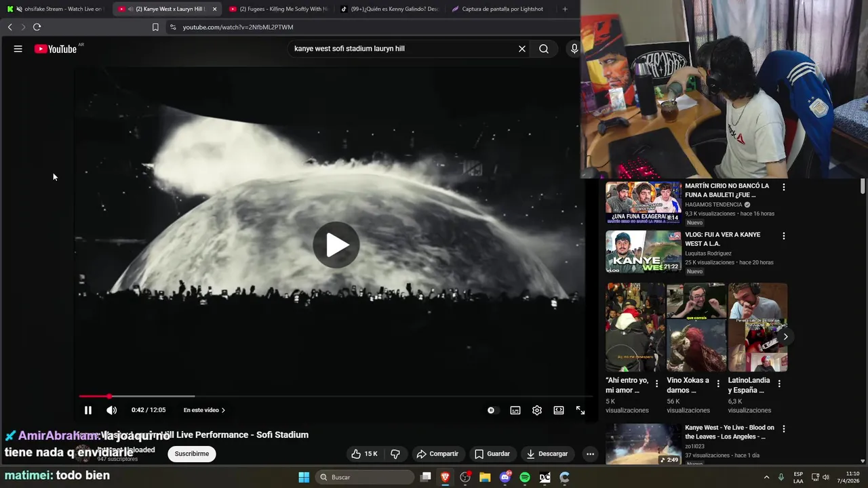Click the youtube.com URL address field
The height and width of the screenshot is (488, 868).
pyautogui.click(x=237, y=27)
